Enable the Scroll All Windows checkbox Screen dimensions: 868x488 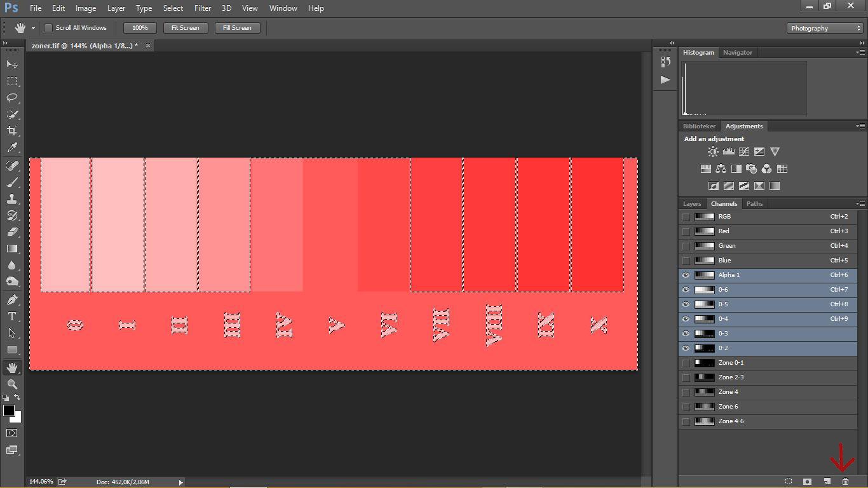coord(48,28)
